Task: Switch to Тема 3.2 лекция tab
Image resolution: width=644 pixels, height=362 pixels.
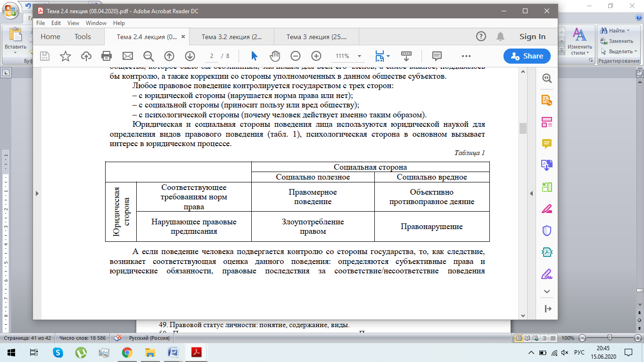Action: point(231,36)
